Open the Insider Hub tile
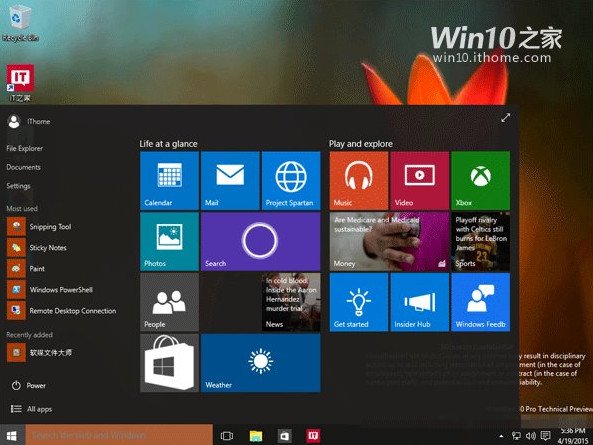This screenshot has height=445, width=593. pos(420,302)
